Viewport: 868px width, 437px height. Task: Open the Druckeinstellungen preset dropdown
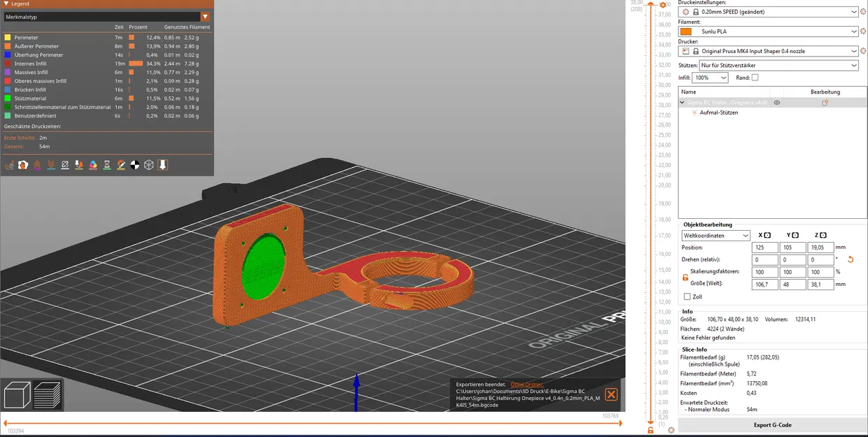coord(769,12)
